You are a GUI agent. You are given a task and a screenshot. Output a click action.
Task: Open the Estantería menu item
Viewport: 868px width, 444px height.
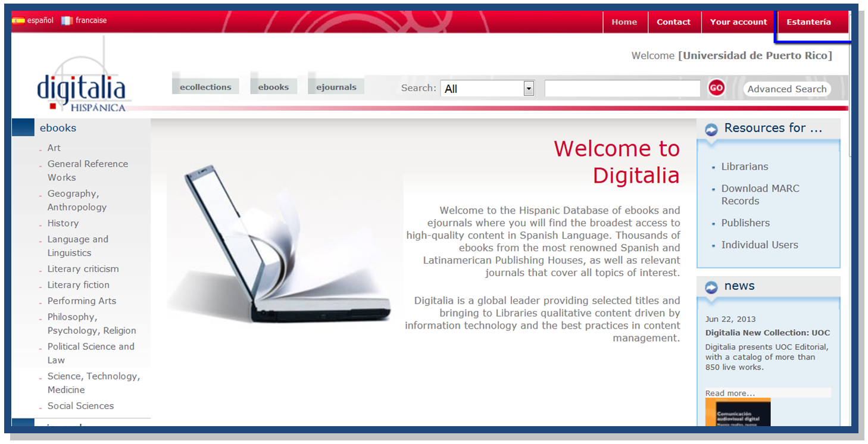coord(808,22)
